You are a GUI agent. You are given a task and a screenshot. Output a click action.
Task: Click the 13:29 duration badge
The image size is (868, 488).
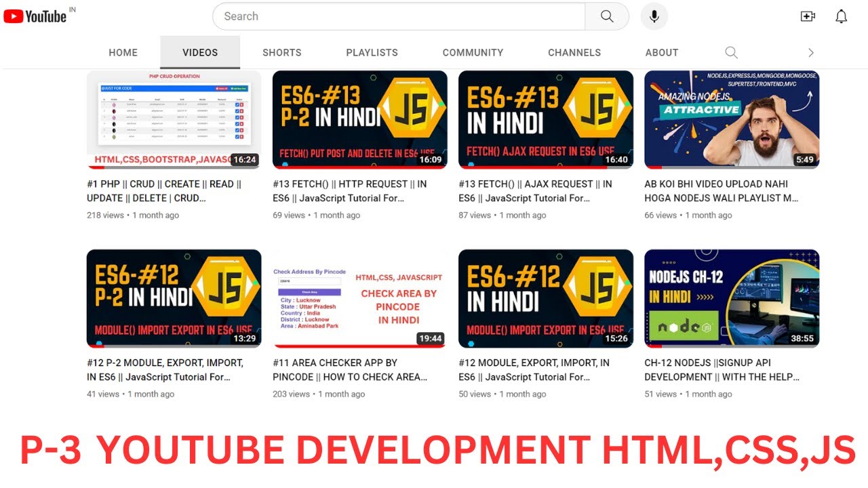(x=244, y=338)
